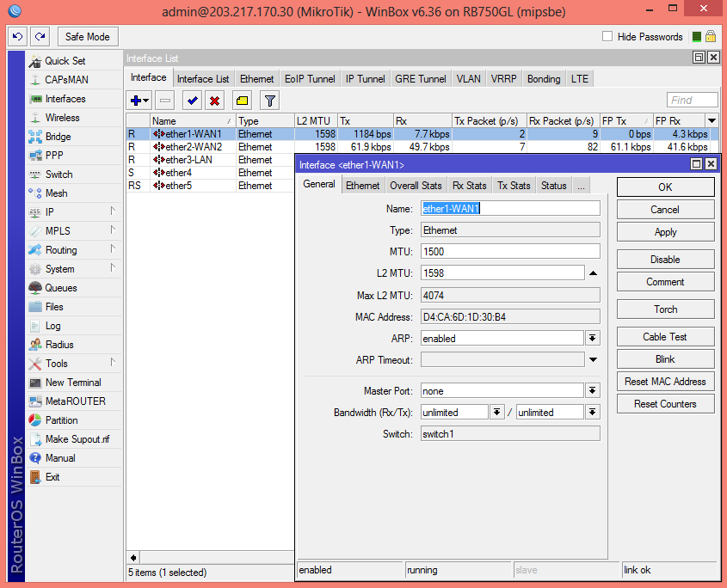
Task: Click the OK button
Action: click(x=665, y=187)
